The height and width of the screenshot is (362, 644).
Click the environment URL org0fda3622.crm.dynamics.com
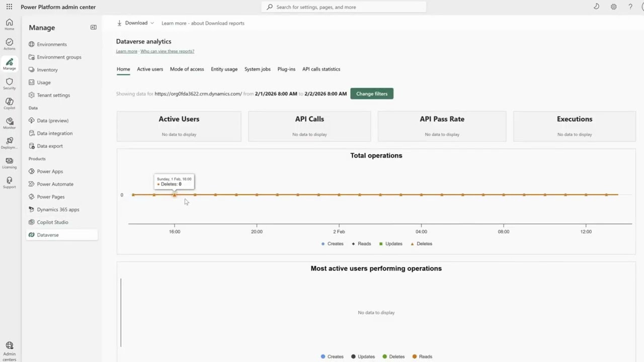coord(198,94)
